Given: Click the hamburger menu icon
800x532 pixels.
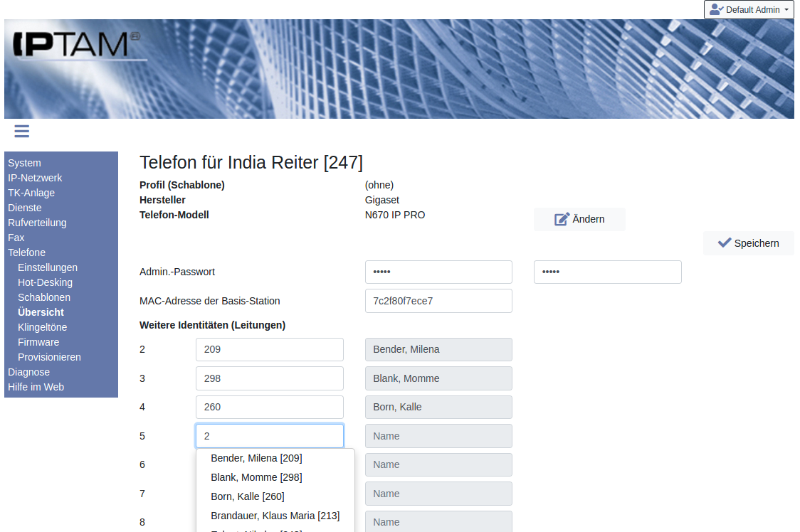Looking at the screenshot, I should 21,131.
